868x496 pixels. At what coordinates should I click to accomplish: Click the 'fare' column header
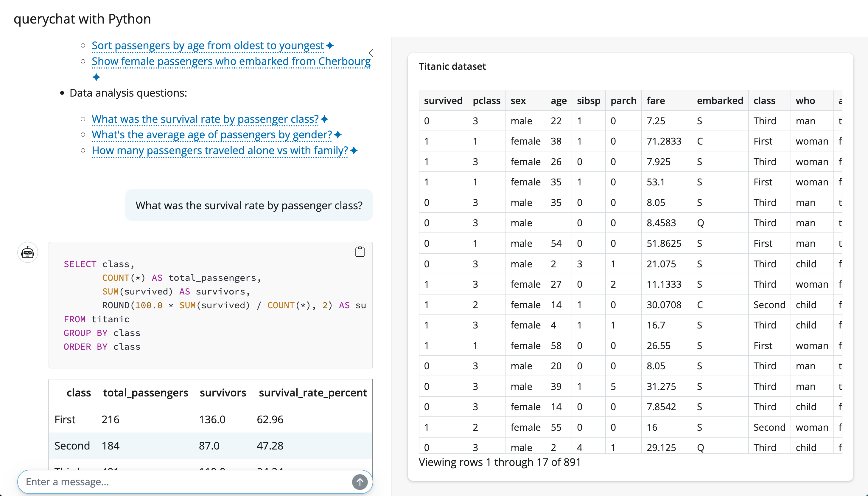click(x=656, y=100)
